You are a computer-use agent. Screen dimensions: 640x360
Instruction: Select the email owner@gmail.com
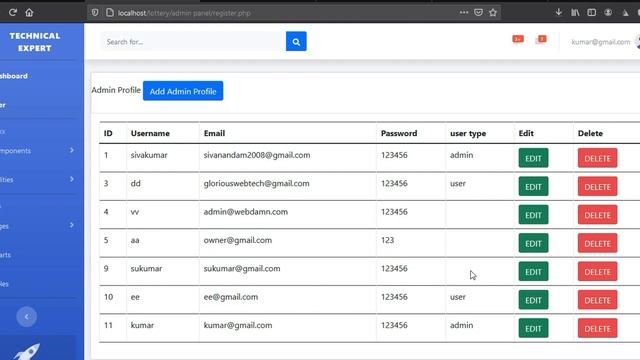pos(238,240)
